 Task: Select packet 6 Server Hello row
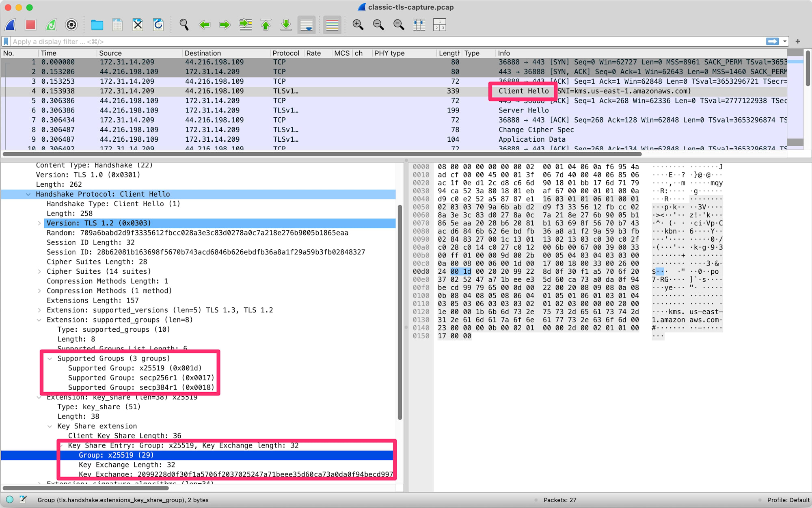[394, 110]
